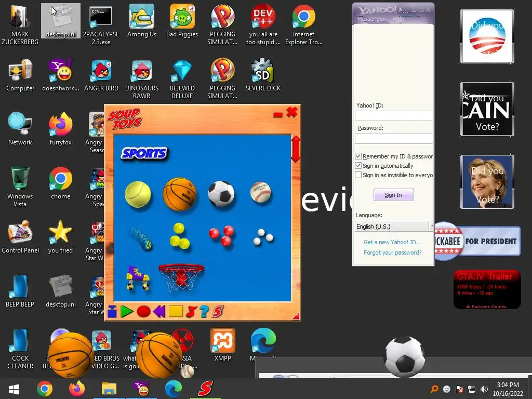Click the yellow stop square in Soup Toys
Image resolution: width=532 pixels, height=399 pixels.
tap(176, 311)
